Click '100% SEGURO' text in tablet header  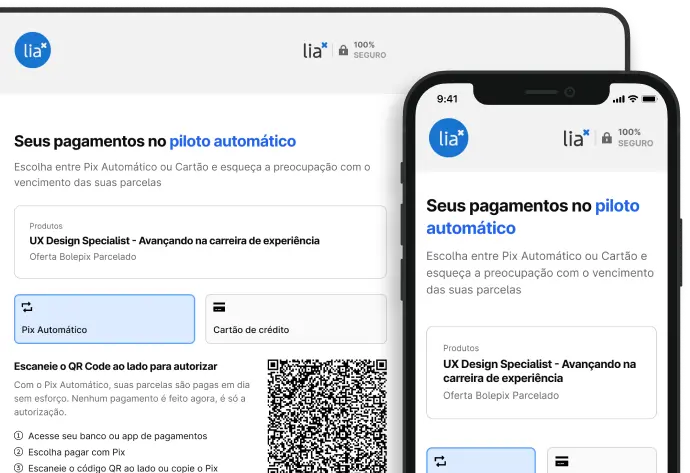370,50
